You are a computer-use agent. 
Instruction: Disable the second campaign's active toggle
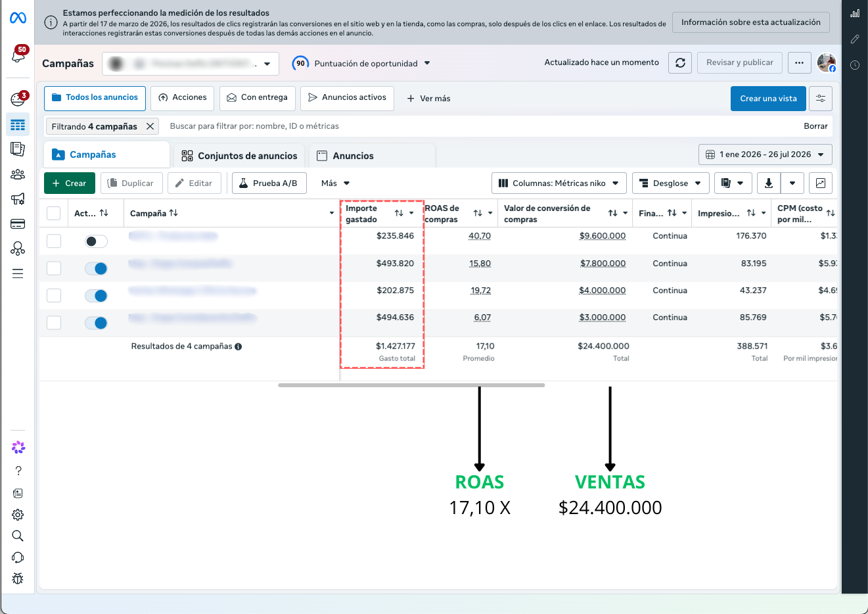click(96, 268)
